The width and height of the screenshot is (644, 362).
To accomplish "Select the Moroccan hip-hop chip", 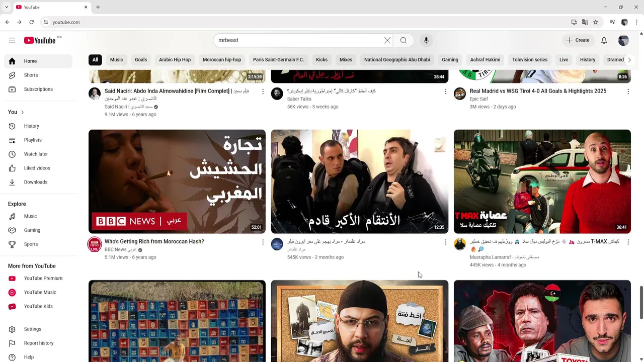I will click(222, 60).
